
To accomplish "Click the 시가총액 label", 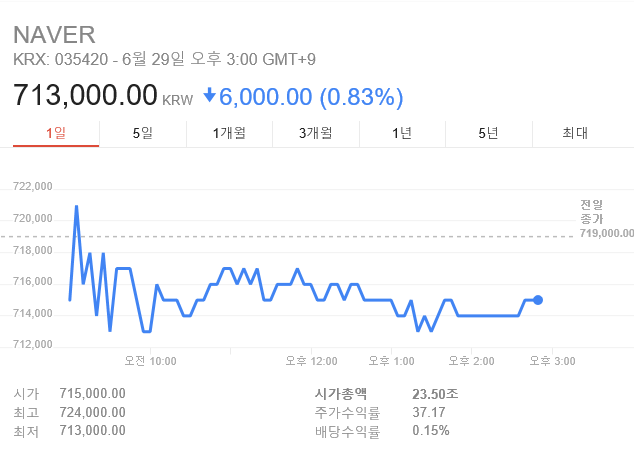I will click(x=341, y=394).
